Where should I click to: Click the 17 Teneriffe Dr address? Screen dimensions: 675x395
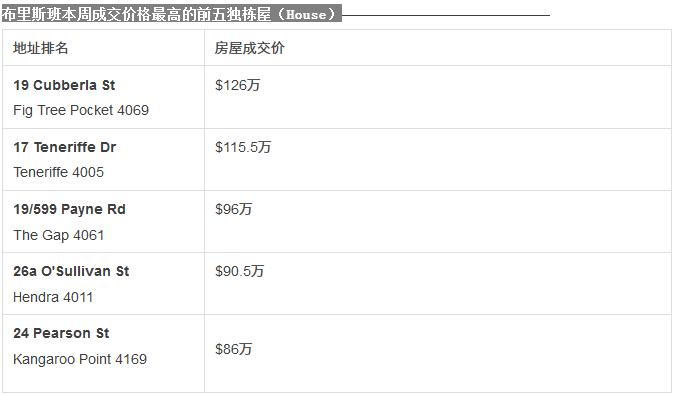(65, 147)
